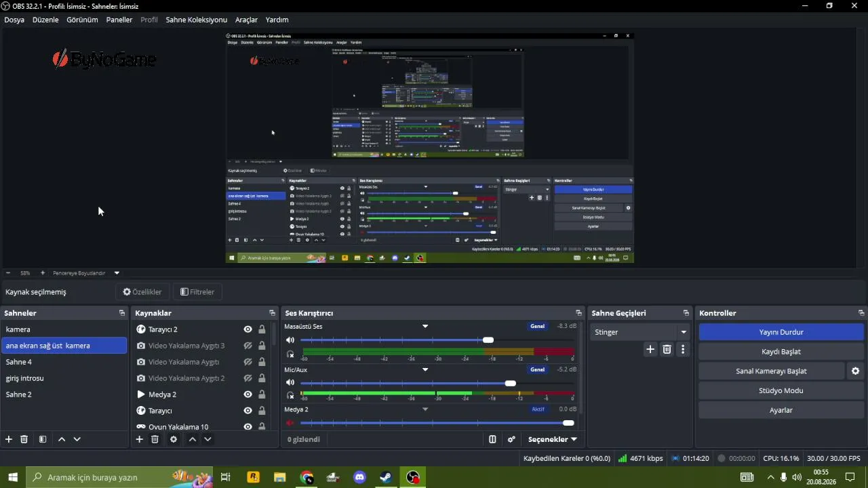Image resolution: width=868 pixels, height=488 pixels.
Task: Open Ayarlar from Kontroller
Action: tap(781, 410)
